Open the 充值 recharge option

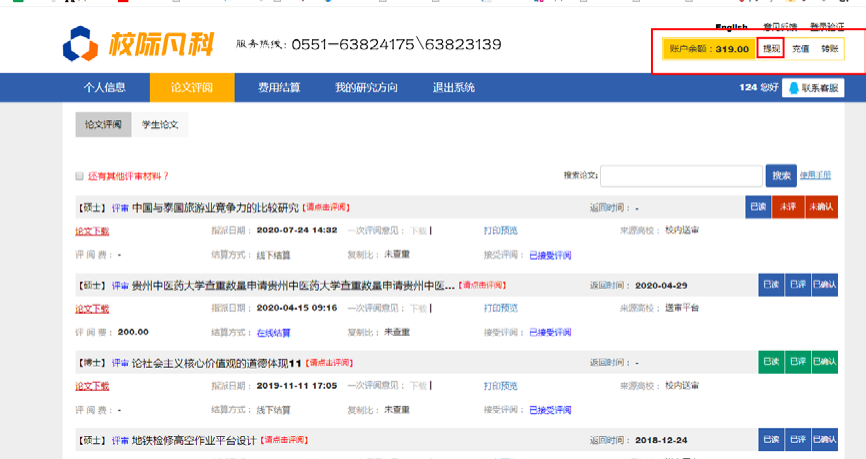click(x=801, y=49)
